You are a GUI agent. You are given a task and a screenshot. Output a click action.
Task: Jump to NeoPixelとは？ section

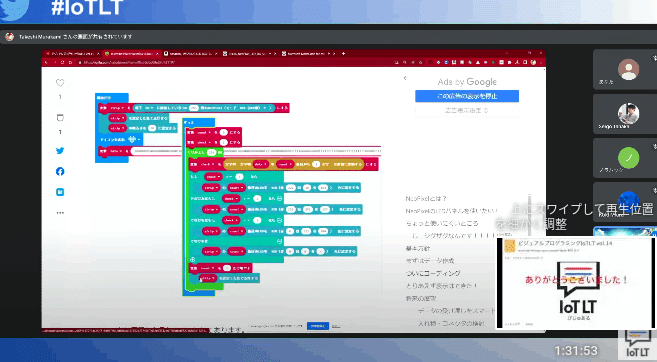click(426, 199)
